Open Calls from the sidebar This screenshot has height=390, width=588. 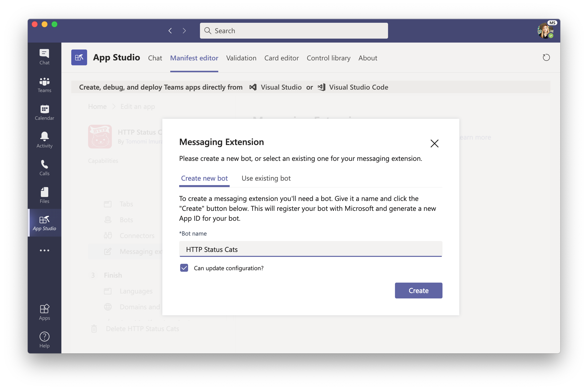tap(44, 167)
